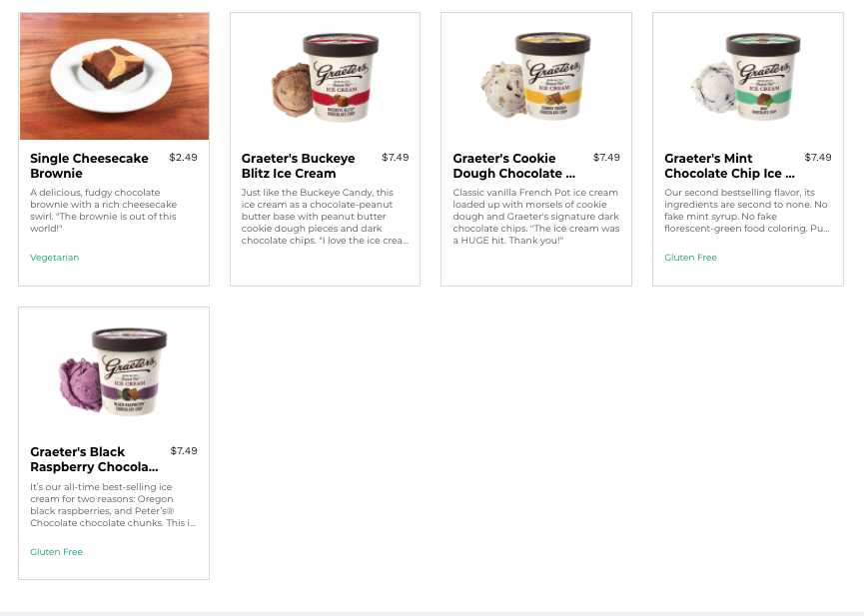Screen dimensions: 864x616
Task: Click Gluten Free tag on Black Raspberry card
Action: pyautogui.click(x=56, y=551)
